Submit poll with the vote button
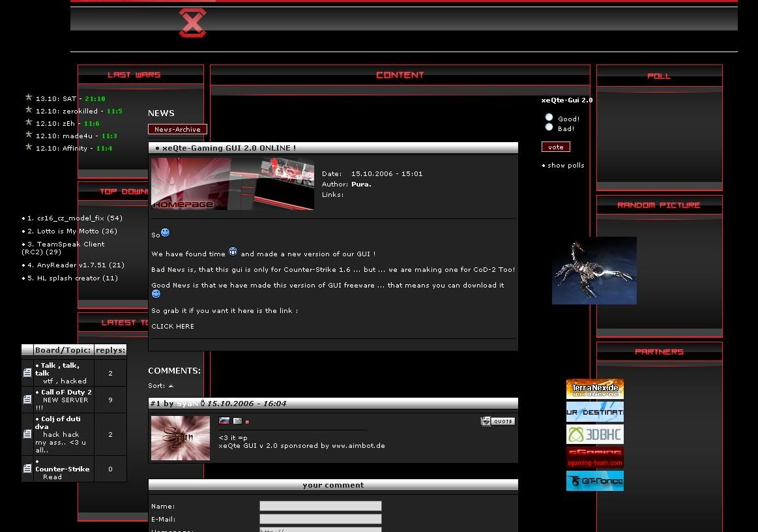The image size is (758, 532). point(556,147)
